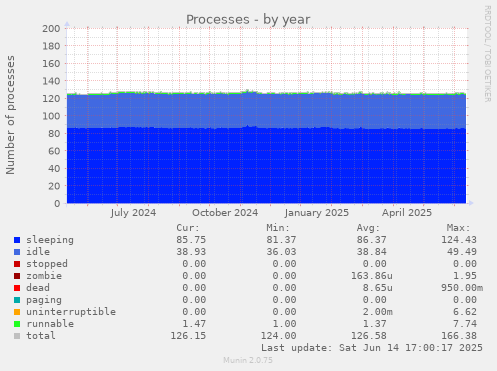Click the uninterruptible legend color swatch

17,312
